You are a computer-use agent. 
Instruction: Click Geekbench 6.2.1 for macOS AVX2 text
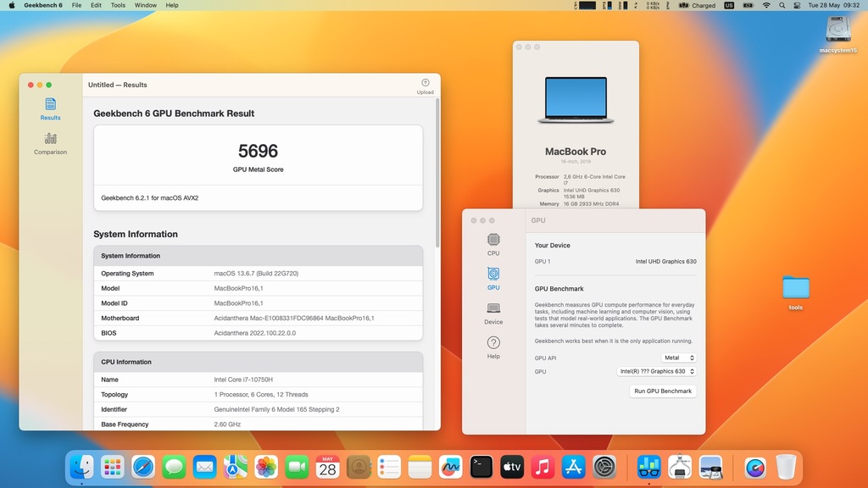click(x=149, y=198)
